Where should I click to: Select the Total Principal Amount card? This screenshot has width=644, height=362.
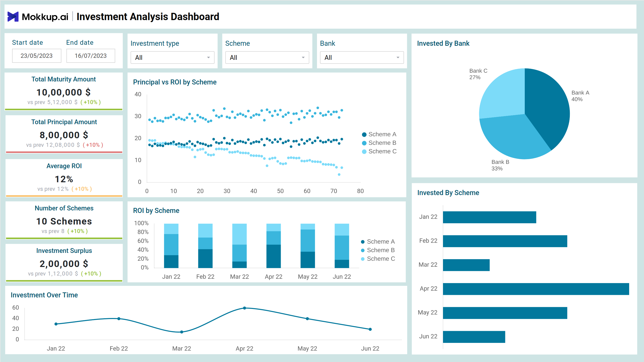[64, 134]
